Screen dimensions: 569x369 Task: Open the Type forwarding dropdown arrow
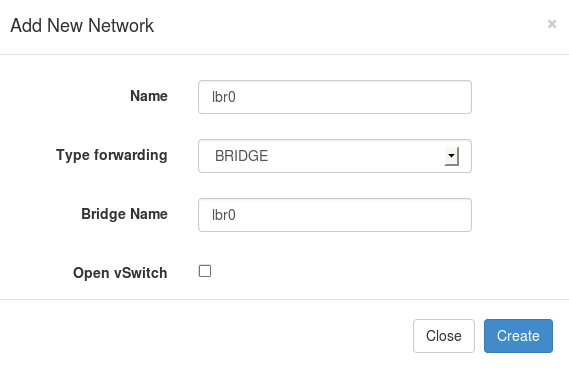451,156
